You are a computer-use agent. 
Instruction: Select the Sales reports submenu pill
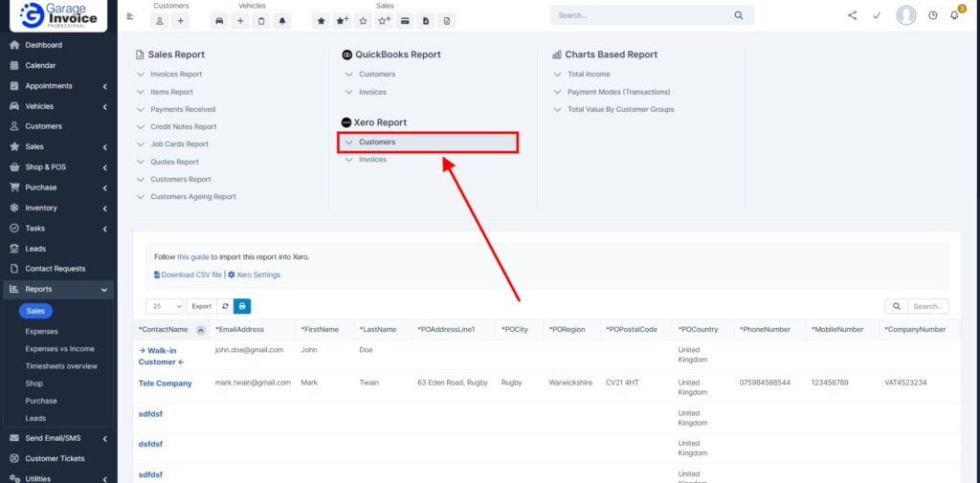coord(35,311)
